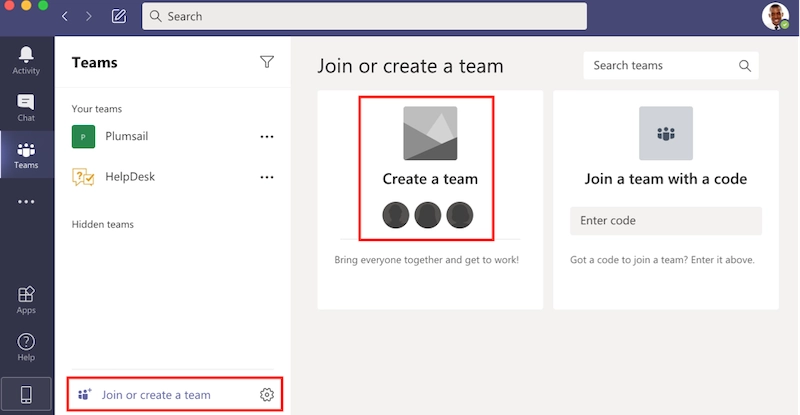This screenshot has height=415, width=800.
Task: Expand the Hidden teams section
Action: pos(103,224)
